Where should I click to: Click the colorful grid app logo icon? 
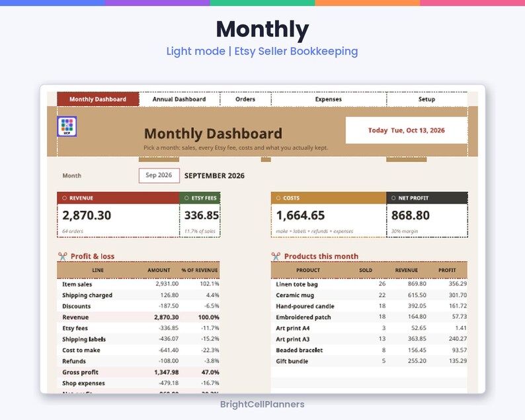pos(67,126)
